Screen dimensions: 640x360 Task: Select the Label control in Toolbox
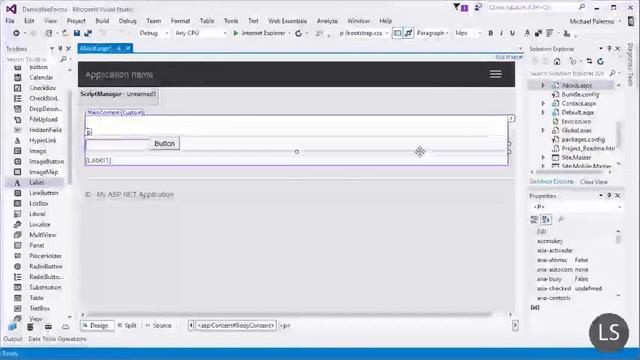tap(36, 182)
